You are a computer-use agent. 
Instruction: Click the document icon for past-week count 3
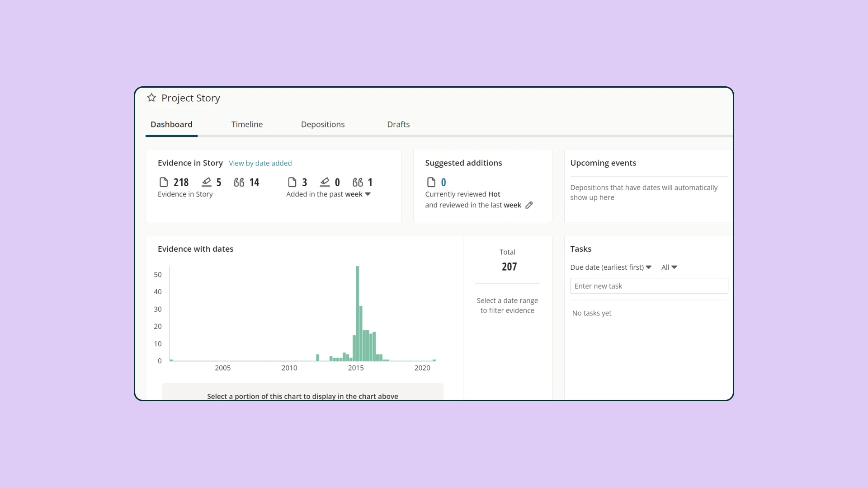tap(292, 182)
